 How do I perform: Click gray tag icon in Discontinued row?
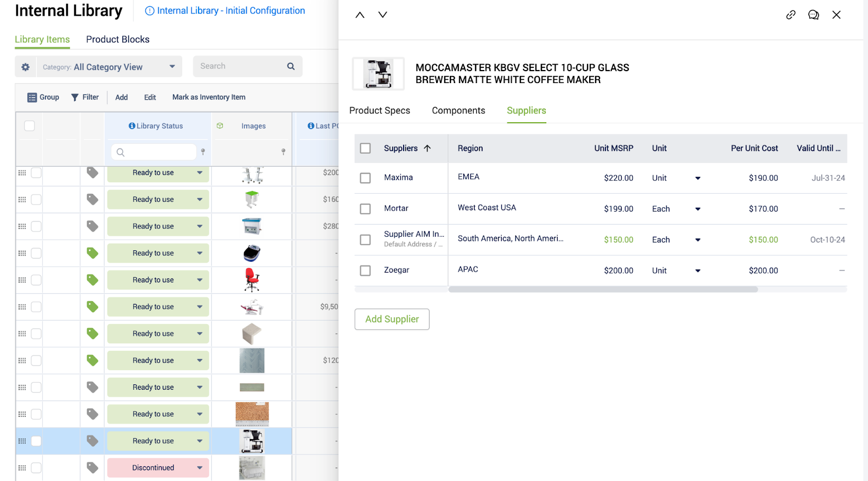93,467
